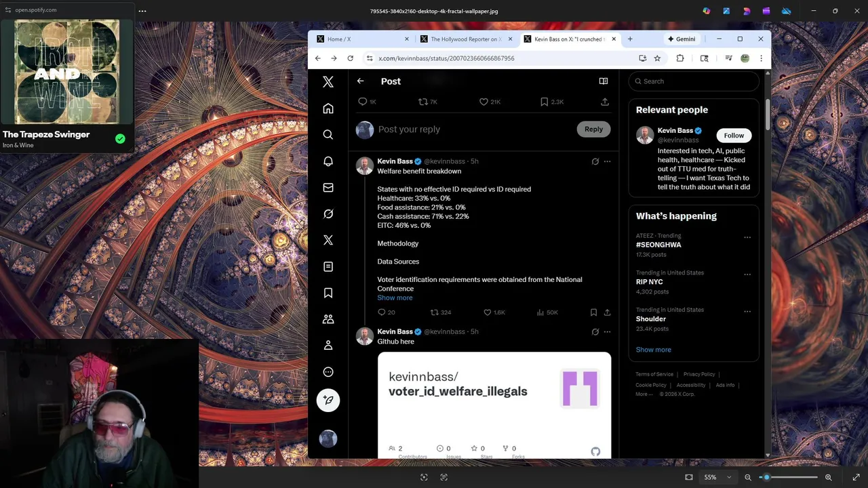Open more options for Shoulder trend
This screenshot has width=868, height=488.
click(x=747, y=312)
